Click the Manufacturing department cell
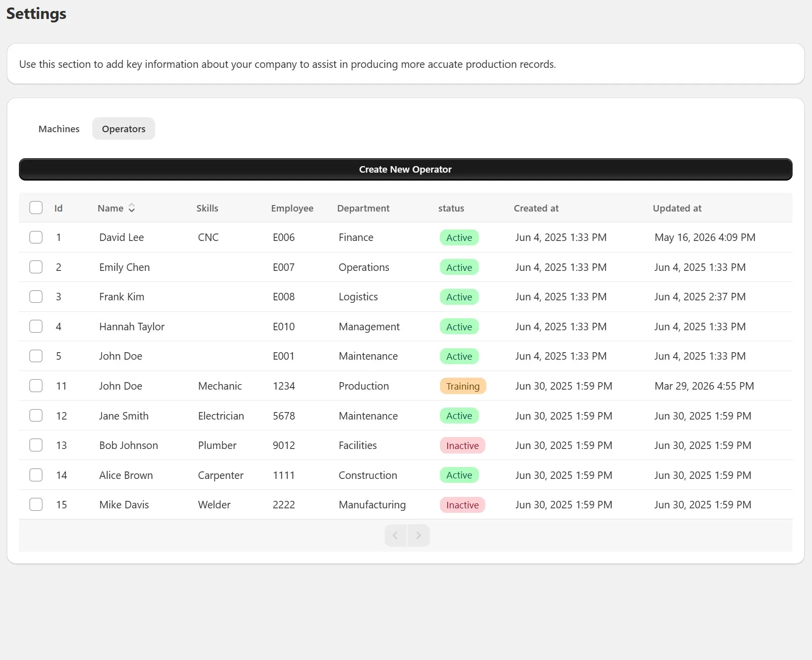The image size is (812, 660). pos(372,505)
